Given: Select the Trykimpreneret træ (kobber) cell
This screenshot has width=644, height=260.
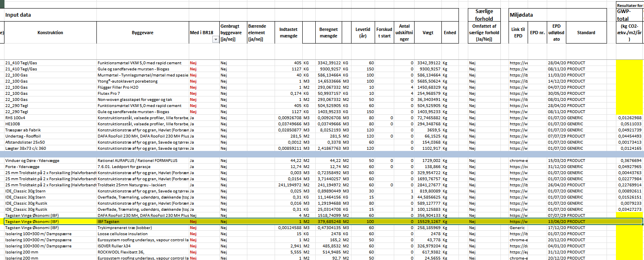Looking at the screenshot, I should point(143,228).
